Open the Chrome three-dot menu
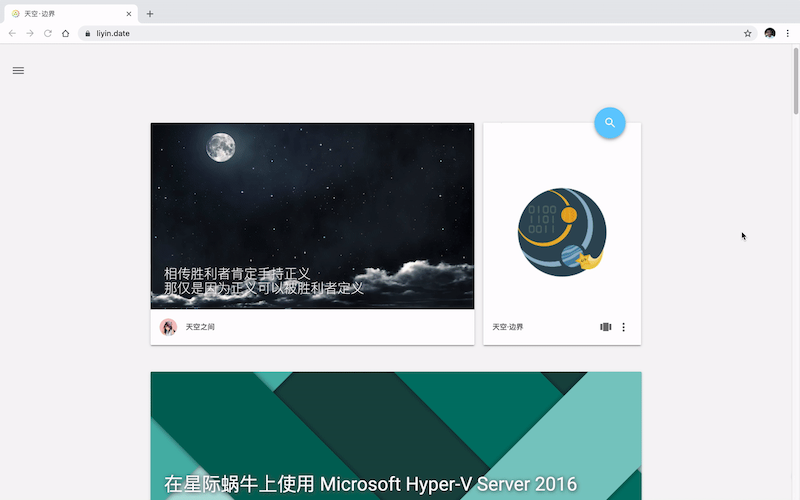800x500 pixels. point(788,33)
